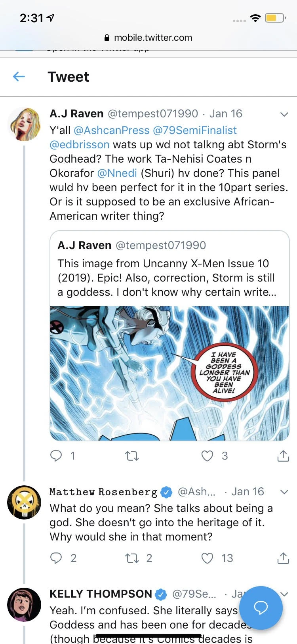297x644 pixels.
Task: Share A.J Raven's tweet
Action: point(283,456)
